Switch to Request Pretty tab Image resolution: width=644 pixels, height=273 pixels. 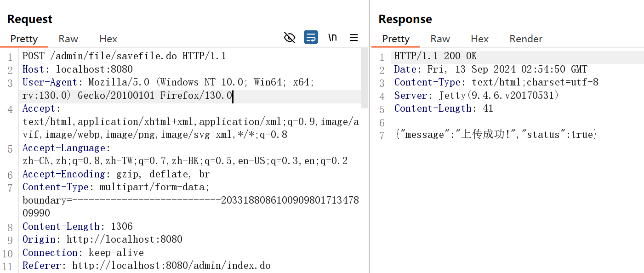(x=24, y=39)
